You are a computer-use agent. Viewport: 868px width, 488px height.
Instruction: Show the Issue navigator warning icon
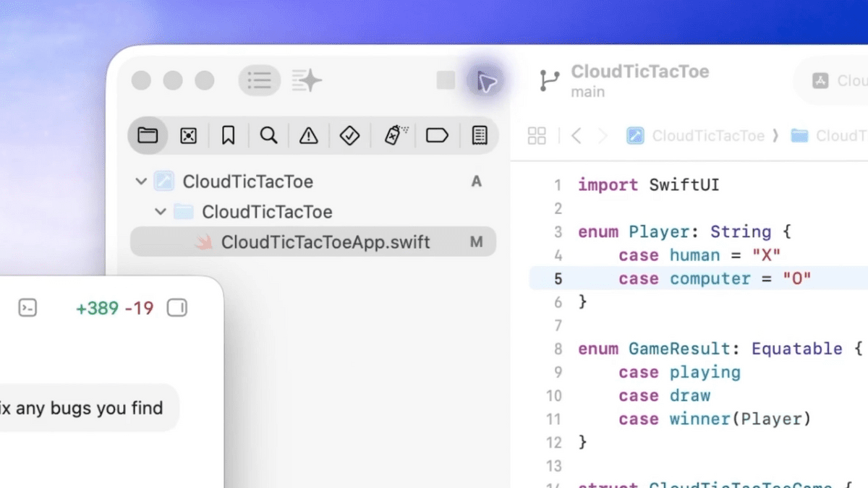click(309, 135)
